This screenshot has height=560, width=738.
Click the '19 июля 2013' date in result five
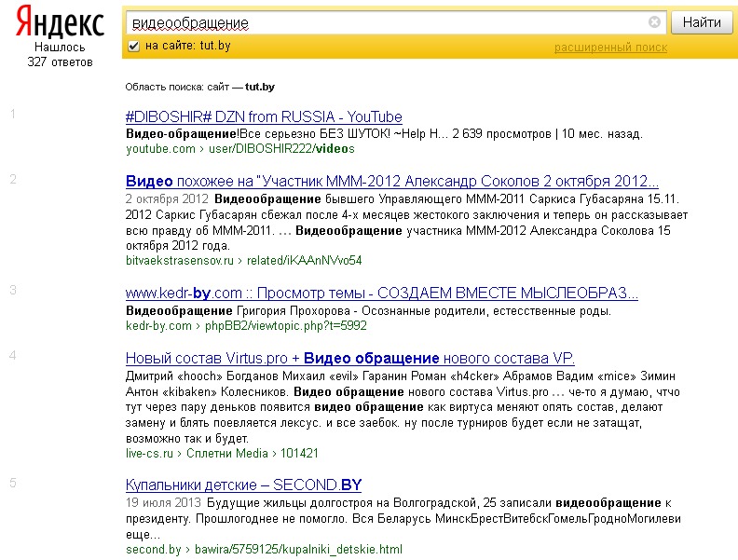pos(163,502)
